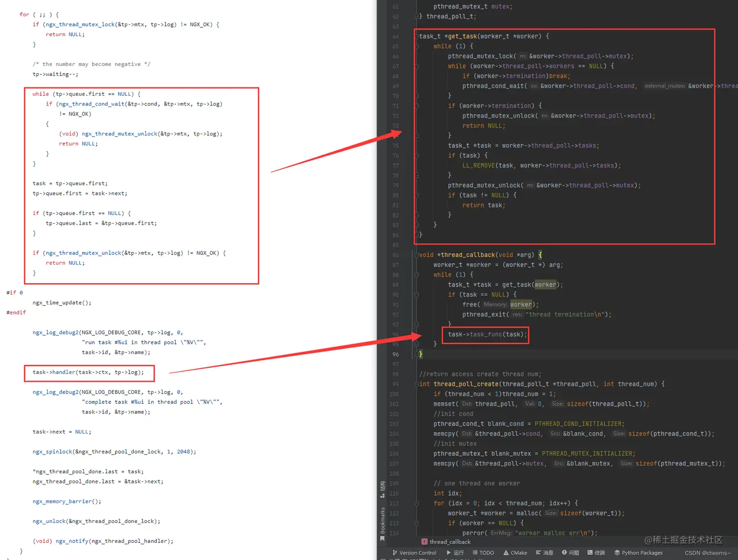The image size is (738, 560).
Task: Collapse the if (task == NULL) block at line 90
Action: (417, 295)
